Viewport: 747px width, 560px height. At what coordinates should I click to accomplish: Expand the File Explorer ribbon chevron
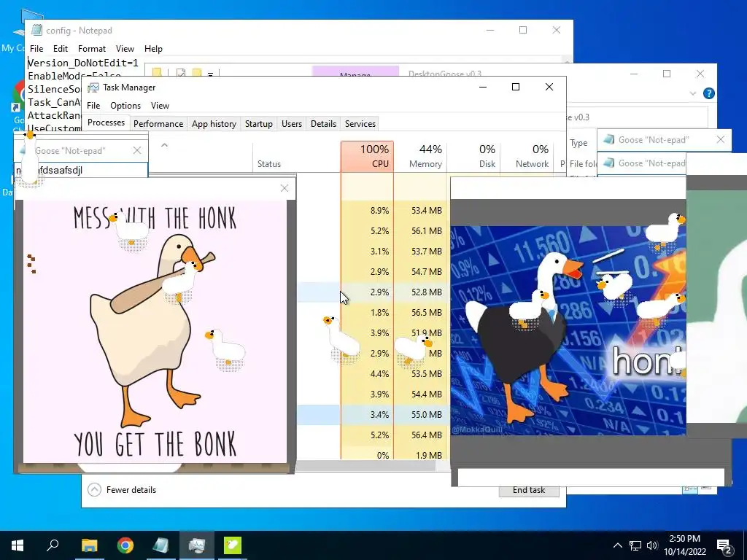pos(693,94)
